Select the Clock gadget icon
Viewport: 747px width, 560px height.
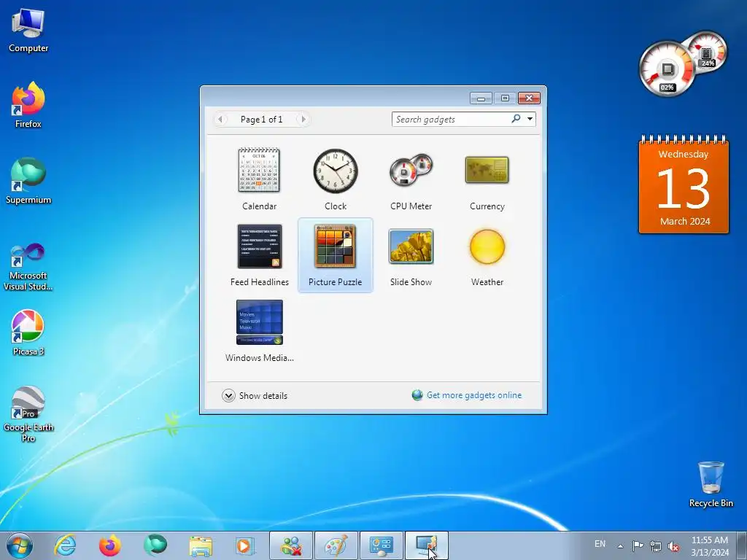point(336,171)
